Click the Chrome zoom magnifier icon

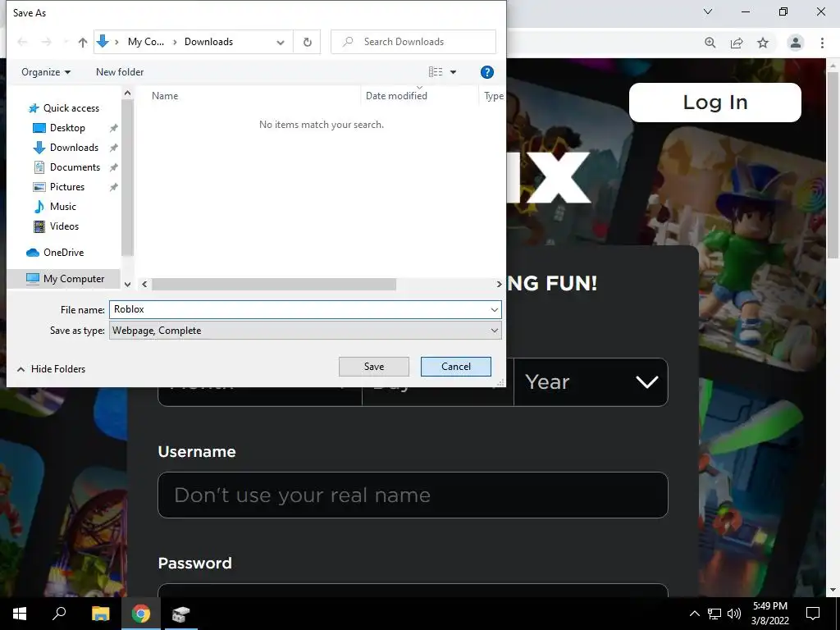pyautogui.click(x=710, y=43)
